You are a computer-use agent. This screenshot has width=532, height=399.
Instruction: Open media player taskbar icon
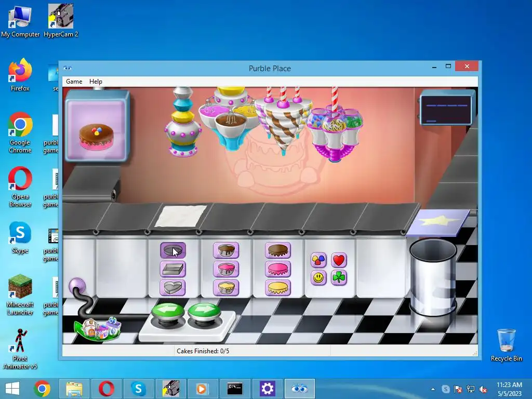click(202, 389)
